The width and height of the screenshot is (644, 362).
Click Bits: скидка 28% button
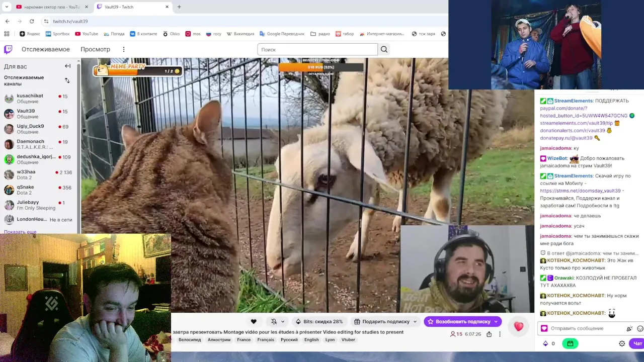(319, 322)
